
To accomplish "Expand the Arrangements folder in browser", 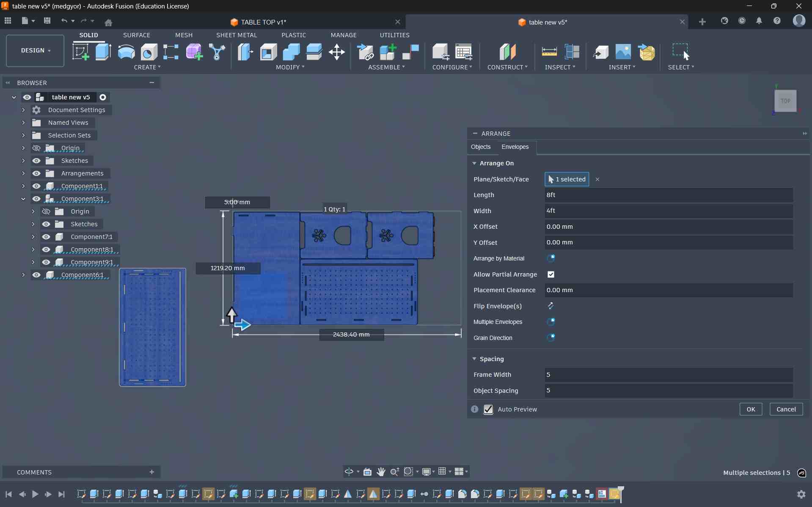I will 23,173.
